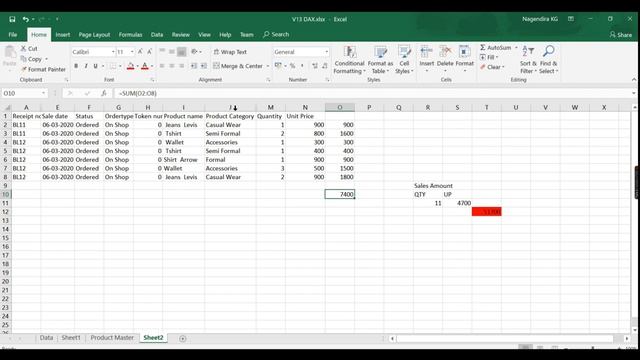Open the Calibri font name dropdown
The image size is (640, 360).
click(x=113, y=52)
